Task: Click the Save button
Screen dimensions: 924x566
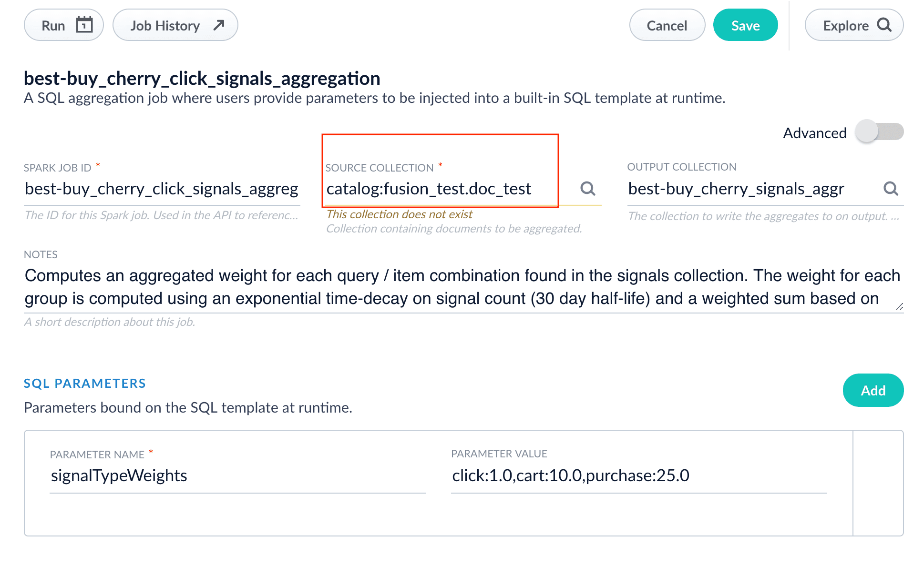Action: point(745,25)
